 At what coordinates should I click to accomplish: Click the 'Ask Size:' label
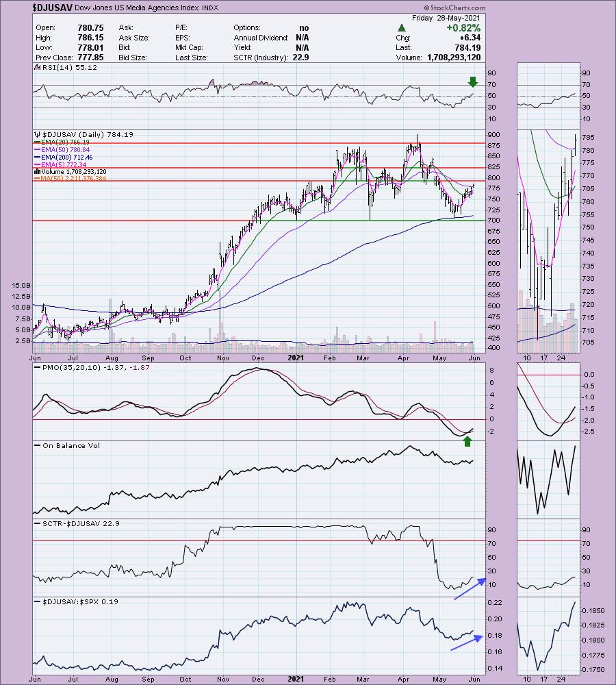133,38
